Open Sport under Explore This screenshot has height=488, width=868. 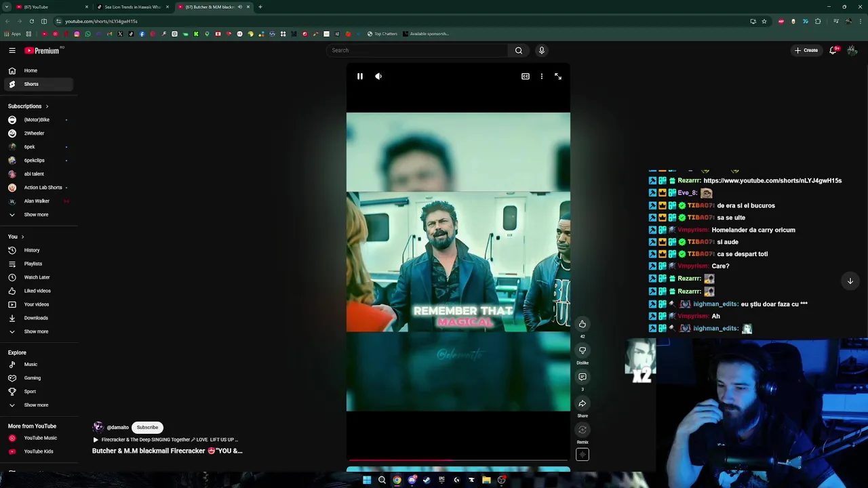(39, 392)
